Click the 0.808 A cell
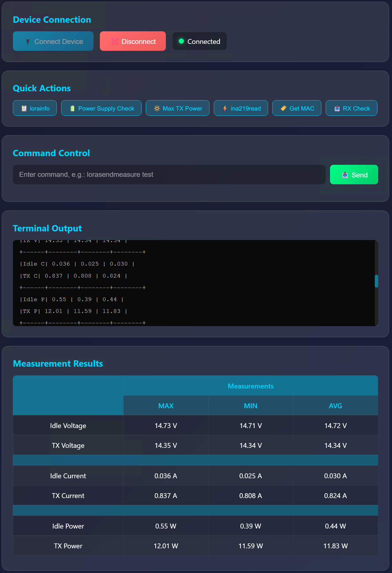Image resolution: width=392 pixels, height=573 pixels. tap(251, 495)
